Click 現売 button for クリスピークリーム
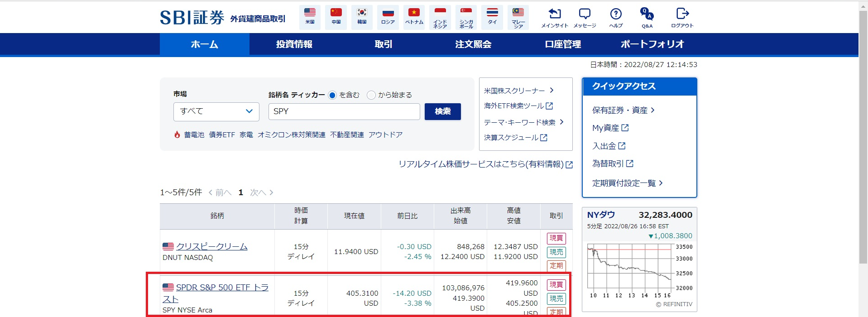This screenshot has width=868, height=317. click(556, 252)
